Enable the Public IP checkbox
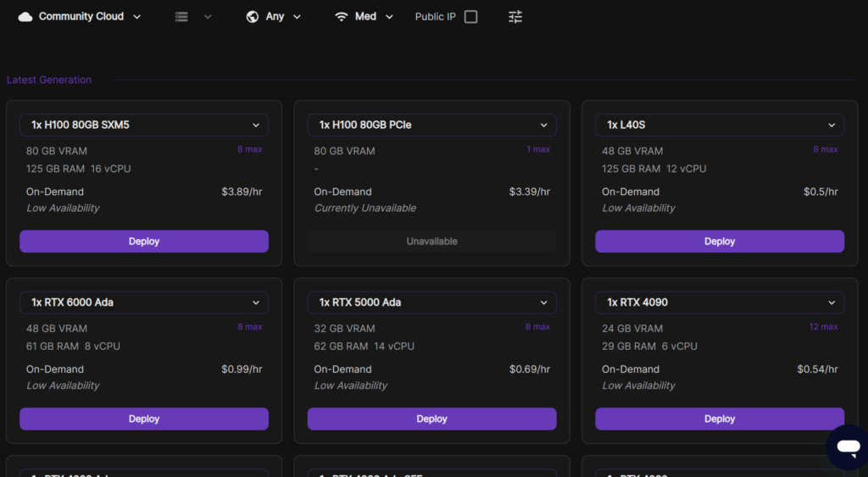The height and width of the screenshot is (477, 868). pos(470,17)
